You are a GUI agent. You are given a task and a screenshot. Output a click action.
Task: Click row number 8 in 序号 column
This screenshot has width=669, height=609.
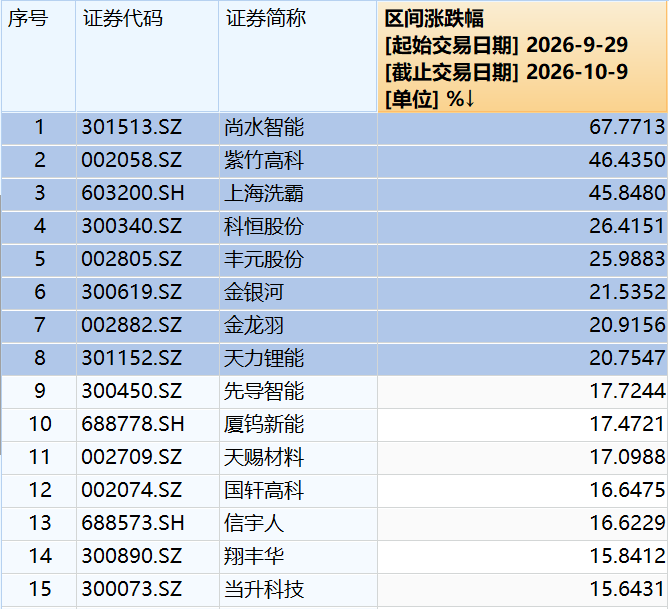[39, 358]
